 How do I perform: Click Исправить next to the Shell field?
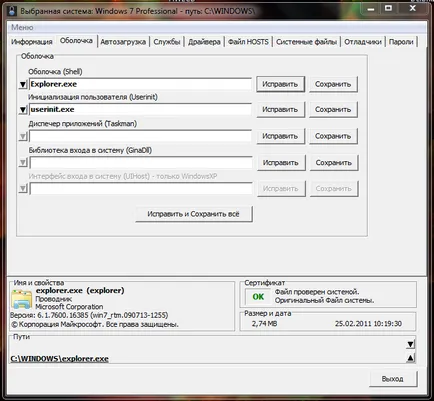[x=280, y=84]
